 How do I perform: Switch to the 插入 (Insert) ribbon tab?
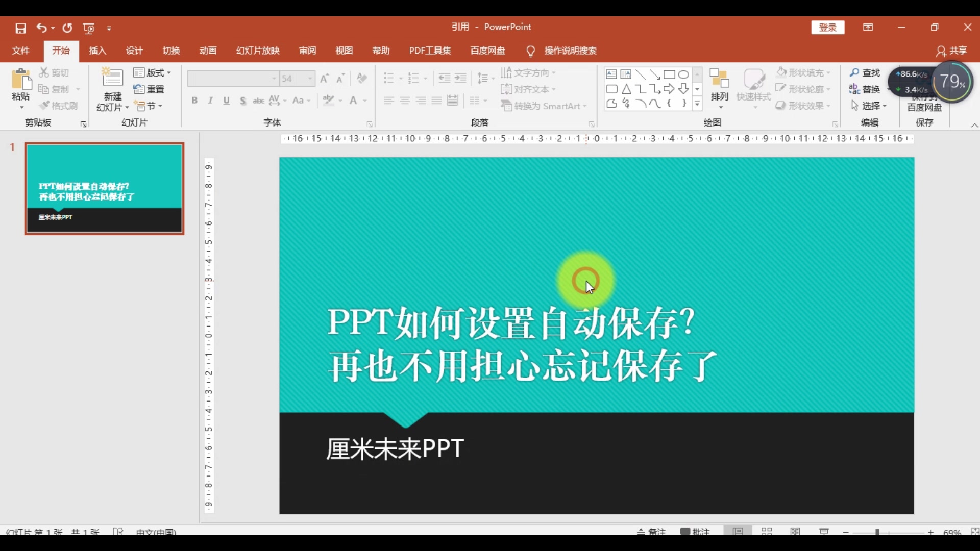(97, 51)
